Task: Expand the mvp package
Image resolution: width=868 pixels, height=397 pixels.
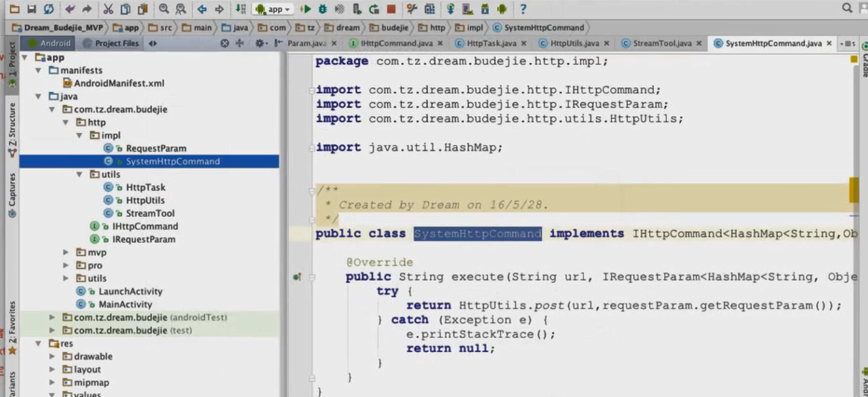Action: coord(66,252)
